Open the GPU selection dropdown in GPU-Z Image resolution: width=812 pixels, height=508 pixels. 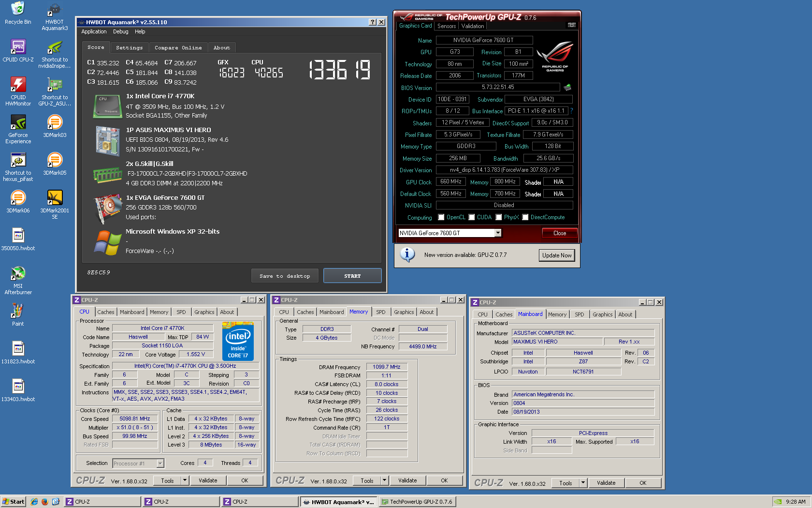point(498,233)
